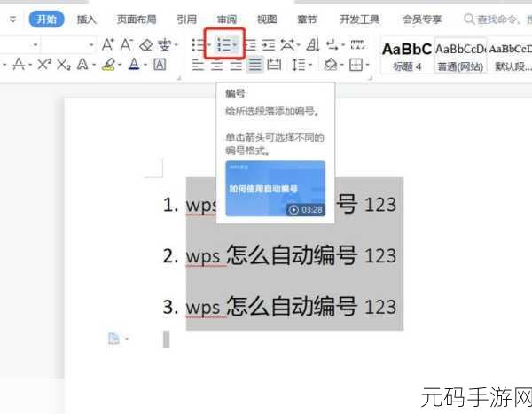The height and width of the screenshot is (414, 532).
Task: Apply paragraph shading with bucket icon
Action: click(331, 64)
